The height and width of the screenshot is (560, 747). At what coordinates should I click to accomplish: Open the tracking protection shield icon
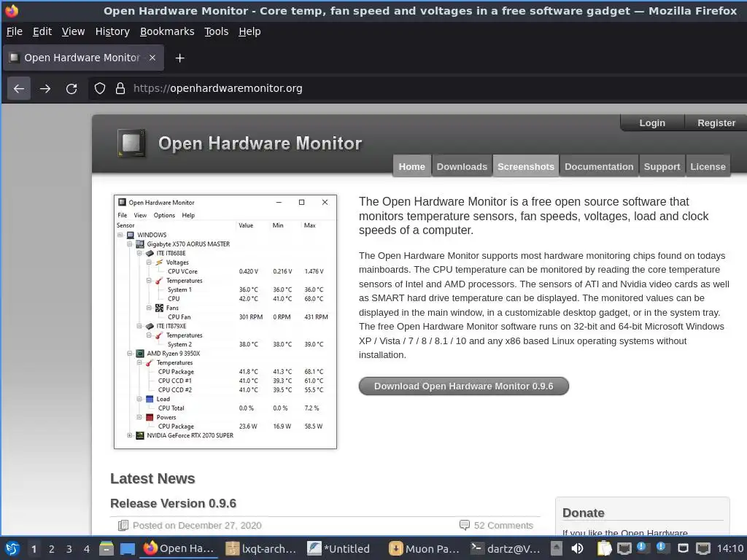pos(99,88)
